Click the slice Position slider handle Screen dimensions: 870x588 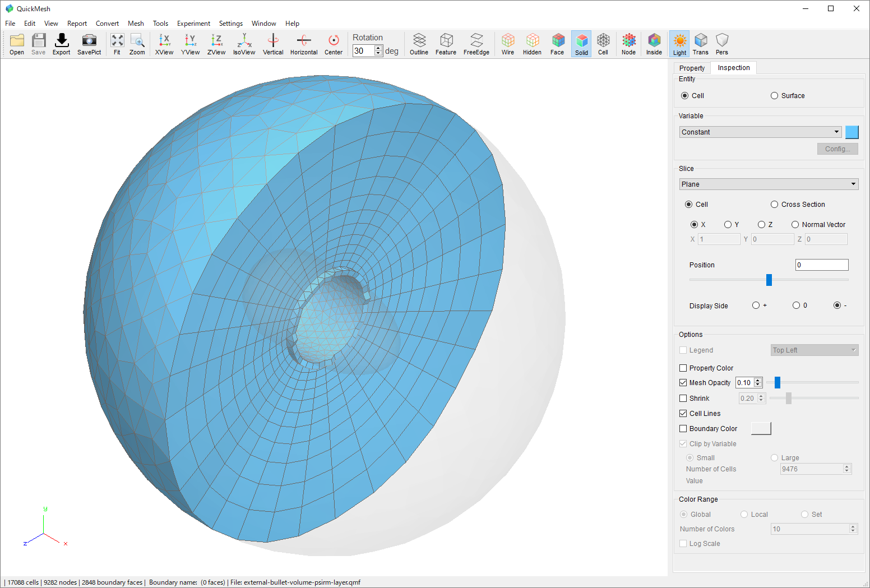(769, 280)
